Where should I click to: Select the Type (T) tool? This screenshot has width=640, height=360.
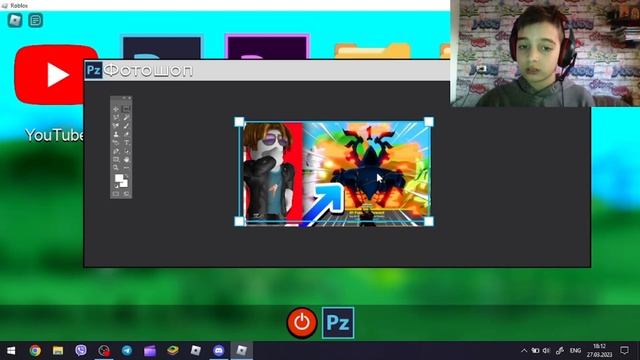[x=127, y=143]
